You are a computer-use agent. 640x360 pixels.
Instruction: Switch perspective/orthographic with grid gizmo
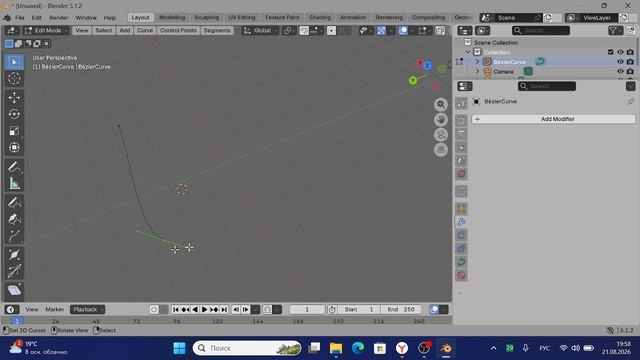tap(441, 150)
